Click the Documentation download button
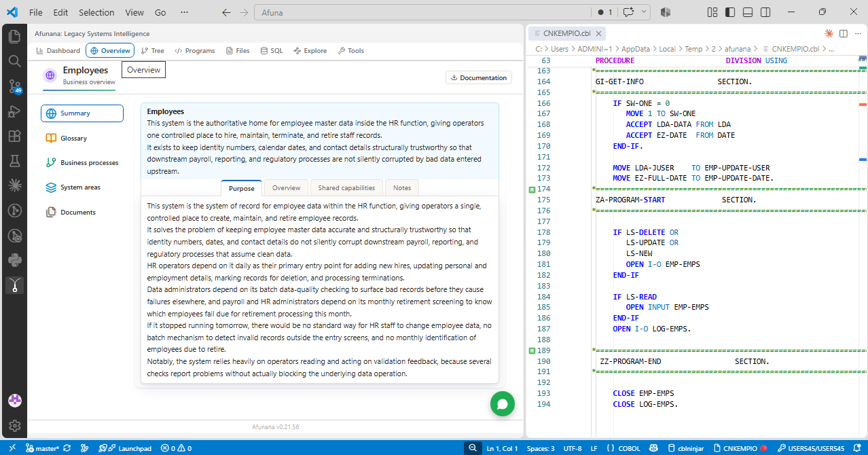 coord(479,77)
